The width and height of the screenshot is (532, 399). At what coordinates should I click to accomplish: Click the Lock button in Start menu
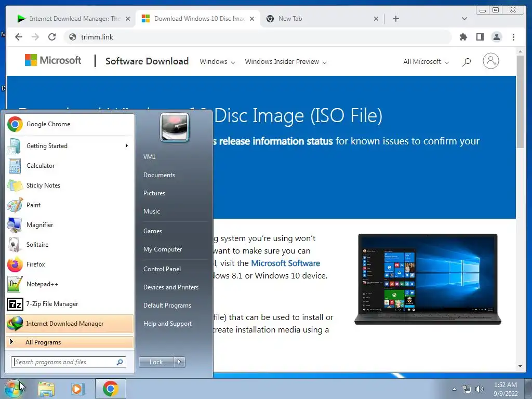156,362
